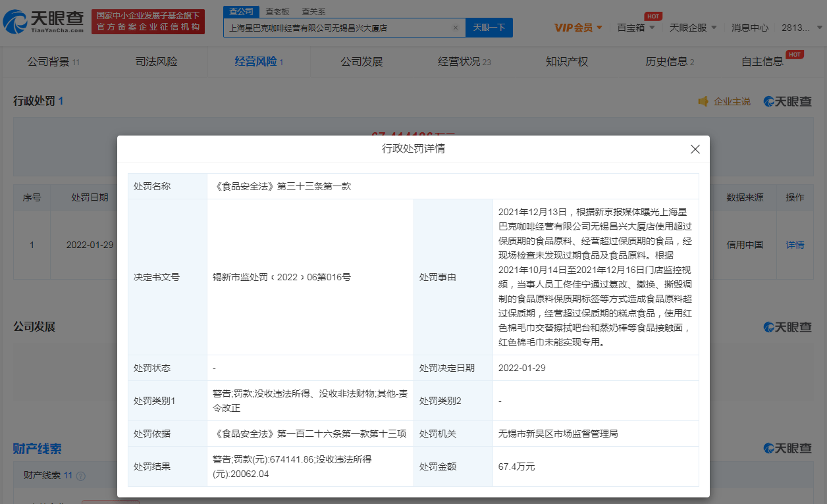Screen dimensions: 827x504
Task: Clear the search box with the × icon
Action: 455,27
